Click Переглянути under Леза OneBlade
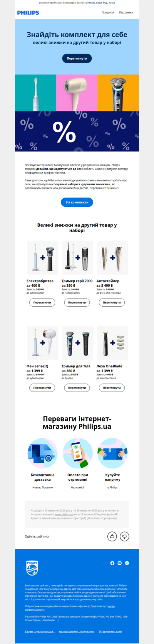 (112, 388)
